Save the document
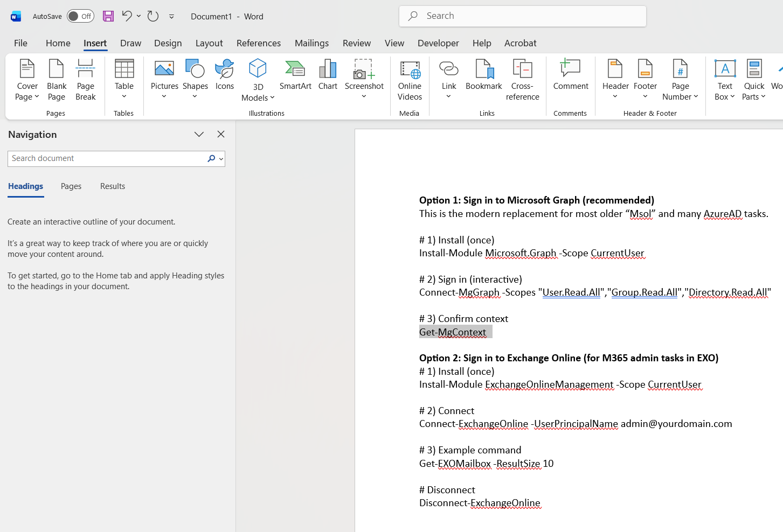Viewport: 783px width, 532px height. pyautogui.click(x=108, y=16)
